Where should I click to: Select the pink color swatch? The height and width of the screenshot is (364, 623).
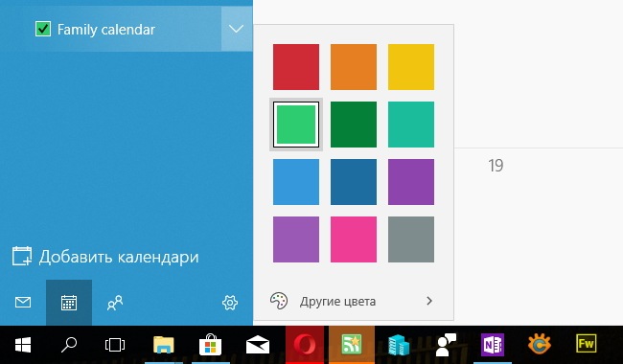tap(354, 239)
